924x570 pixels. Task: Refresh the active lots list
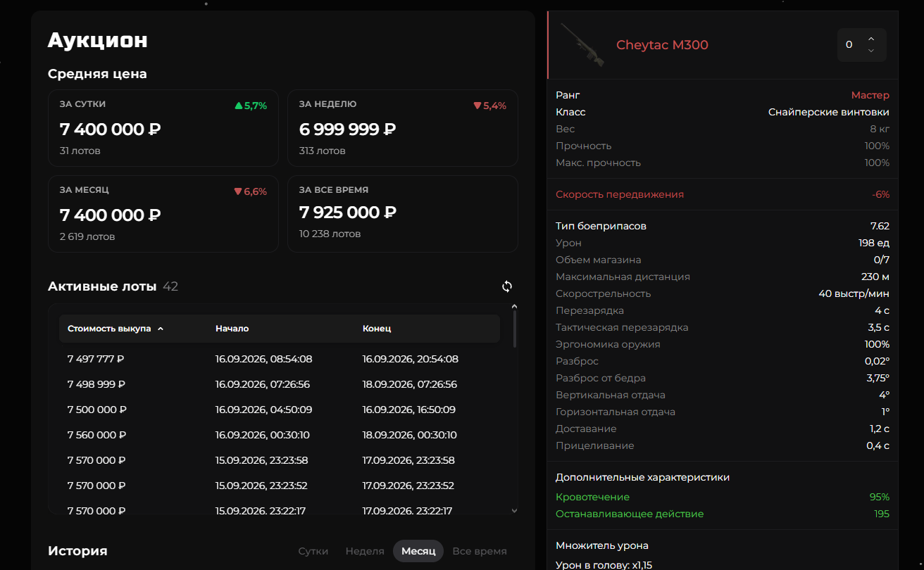[x=507, y=286]
